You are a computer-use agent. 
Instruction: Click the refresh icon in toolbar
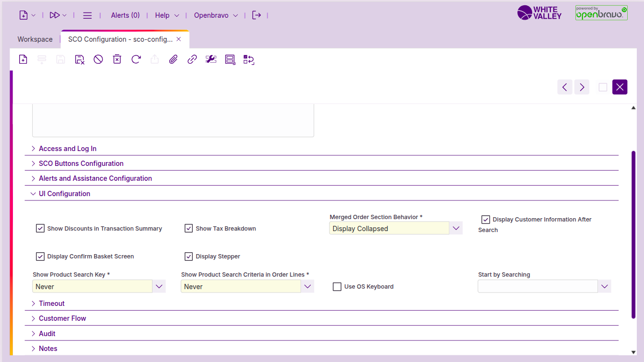136,59
